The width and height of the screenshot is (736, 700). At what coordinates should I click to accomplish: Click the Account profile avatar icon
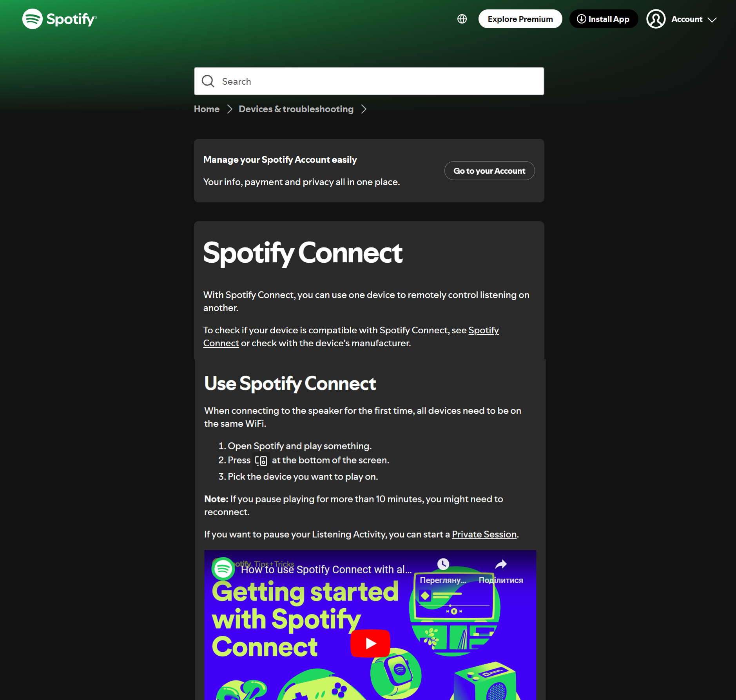[x=656, y=19]
